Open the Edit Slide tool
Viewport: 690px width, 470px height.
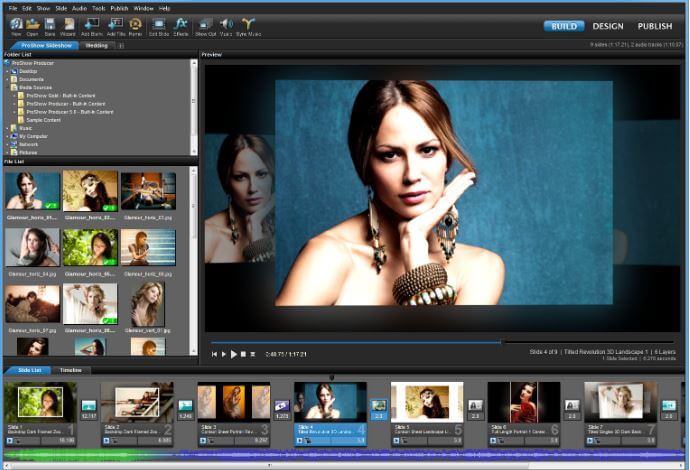click(159, 24)
